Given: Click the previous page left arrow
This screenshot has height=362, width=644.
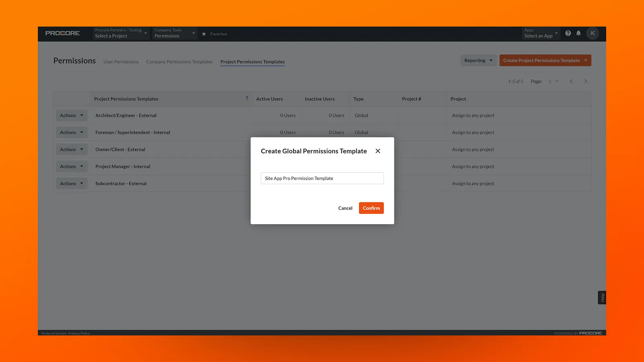Looking at the screenshot, I should [x=572, y=81].
